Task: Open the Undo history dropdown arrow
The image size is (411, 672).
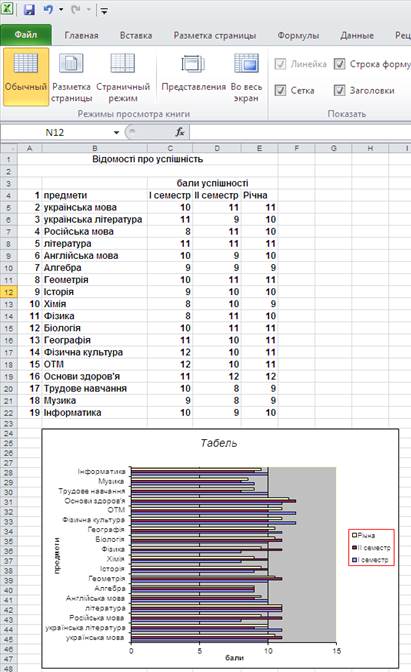Action: point(61,10)
